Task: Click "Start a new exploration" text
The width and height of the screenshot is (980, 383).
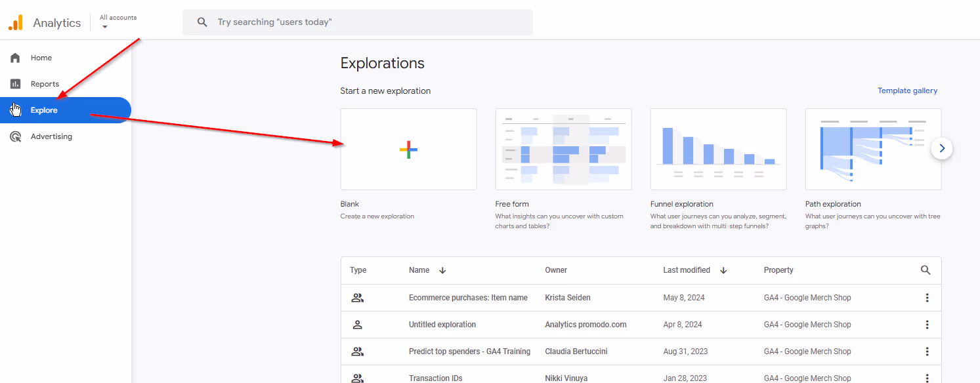Action: click(385, 91)
